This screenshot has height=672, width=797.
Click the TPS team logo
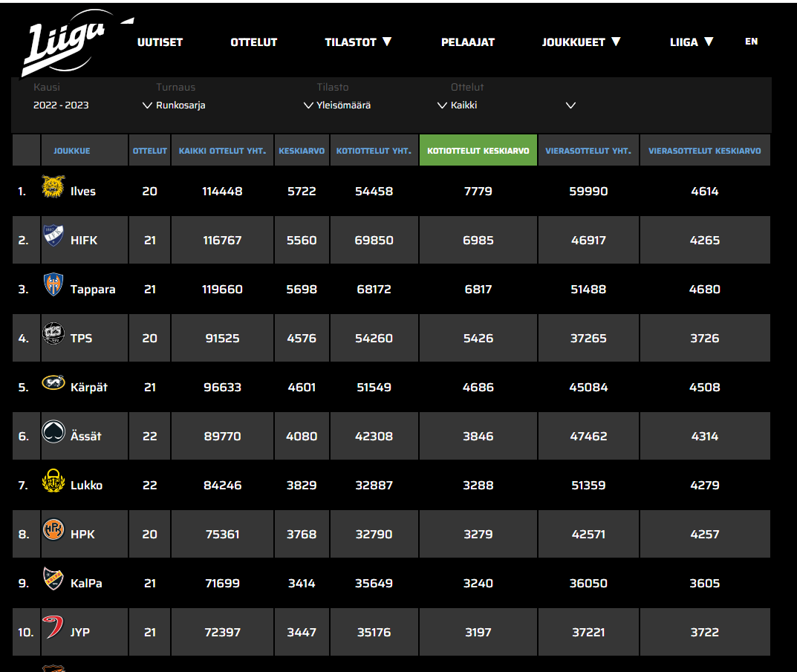[x=53, y=333]
